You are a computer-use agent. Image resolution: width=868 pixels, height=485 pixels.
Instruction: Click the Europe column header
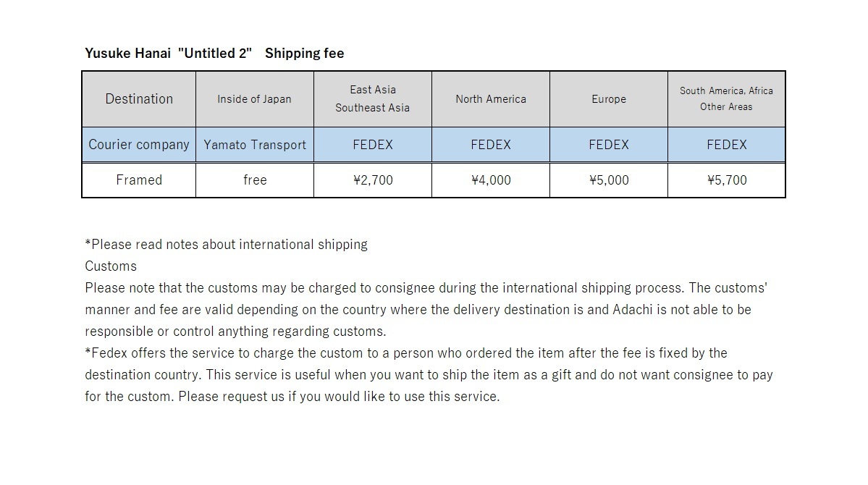608,99
